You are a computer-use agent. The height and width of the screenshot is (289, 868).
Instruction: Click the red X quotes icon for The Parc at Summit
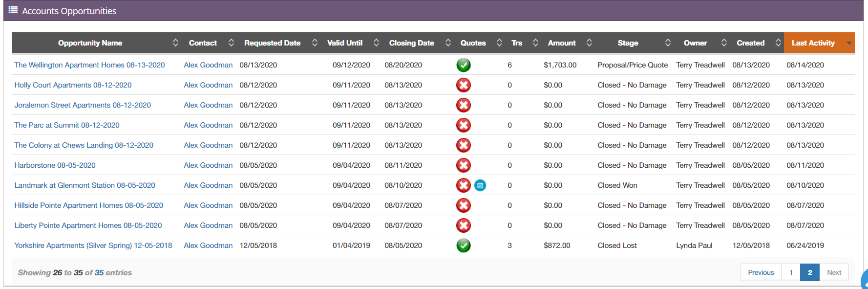[464, 125]
